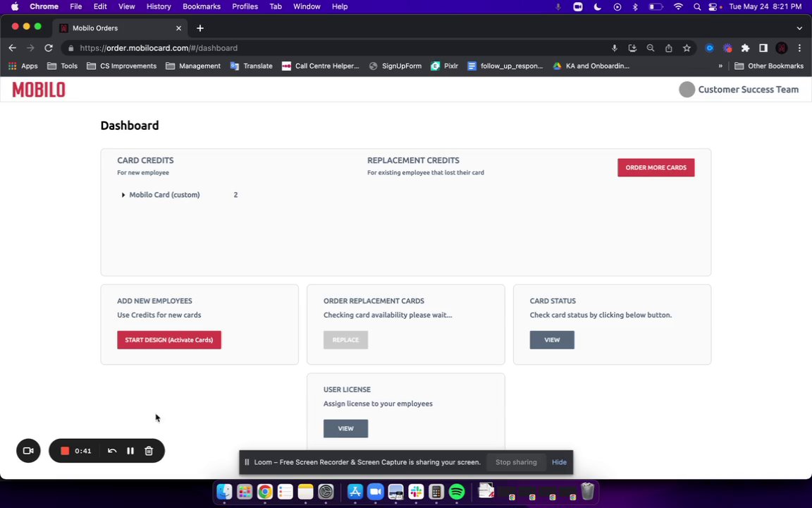Open the View menu
812x508 pixels.
pyautogui.click(x=126, y=7)
